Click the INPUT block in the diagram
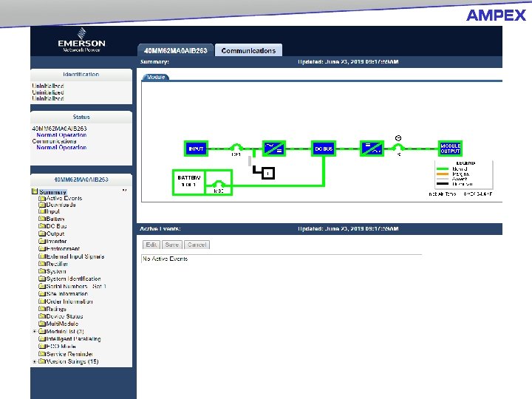The width and height of the screenshot is (532, 399). point(196,149)
